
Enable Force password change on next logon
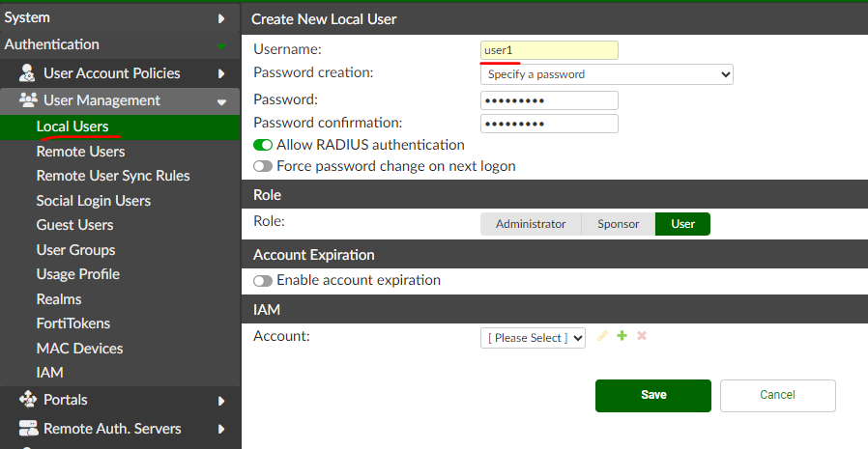(263, 166)
